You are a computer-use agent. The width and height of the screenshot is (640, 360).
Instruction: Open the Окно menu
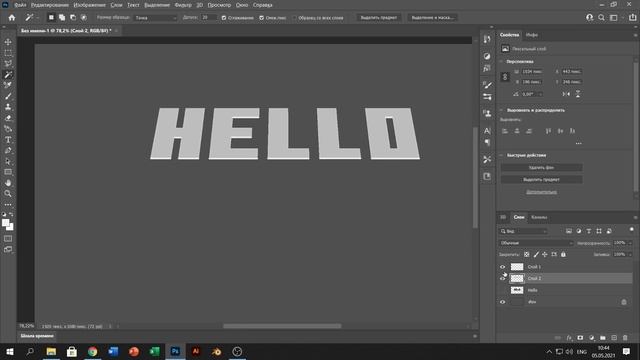pos(242,5)
